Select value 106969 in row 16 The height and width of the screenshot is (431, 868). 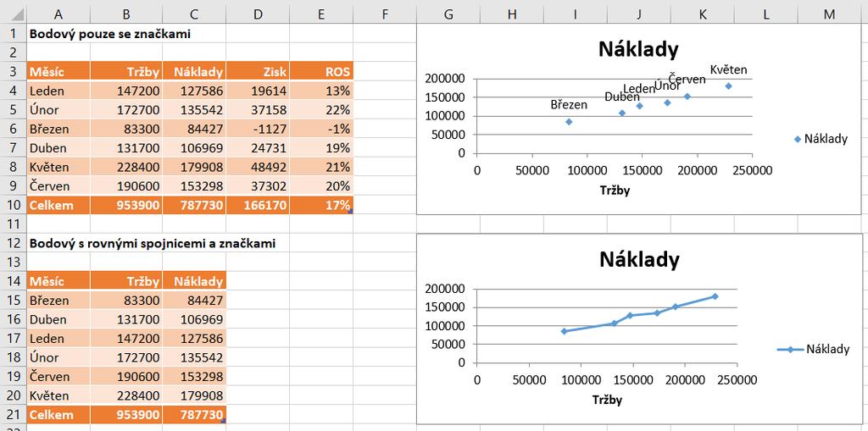click(x=194, y=320)
